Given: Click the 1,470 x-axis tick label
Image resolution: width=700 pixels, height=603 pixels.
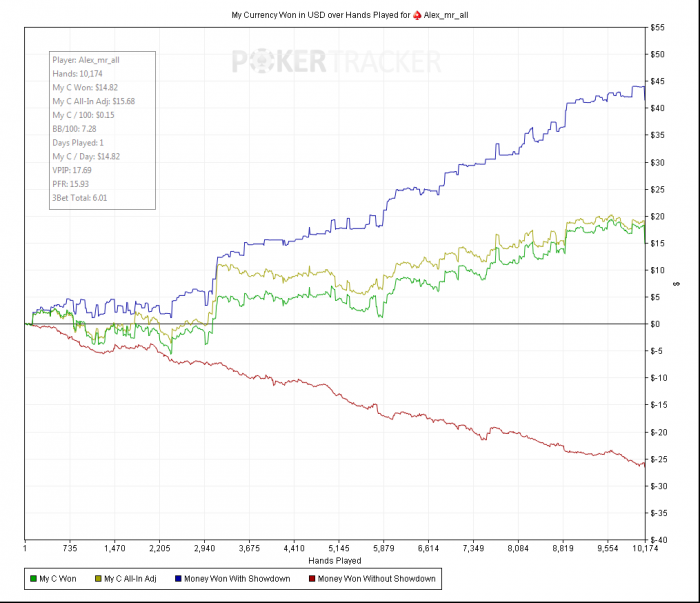Looking at the screenshot, I should (115, 548).
